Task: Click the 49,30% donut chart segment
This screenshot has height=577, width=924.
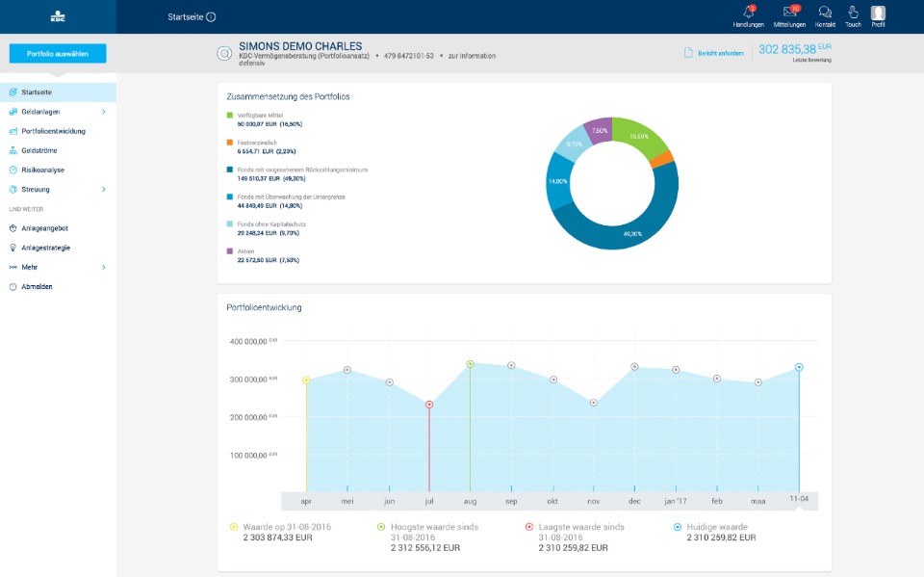Action: pyautogui.click(x=633, y=232)
